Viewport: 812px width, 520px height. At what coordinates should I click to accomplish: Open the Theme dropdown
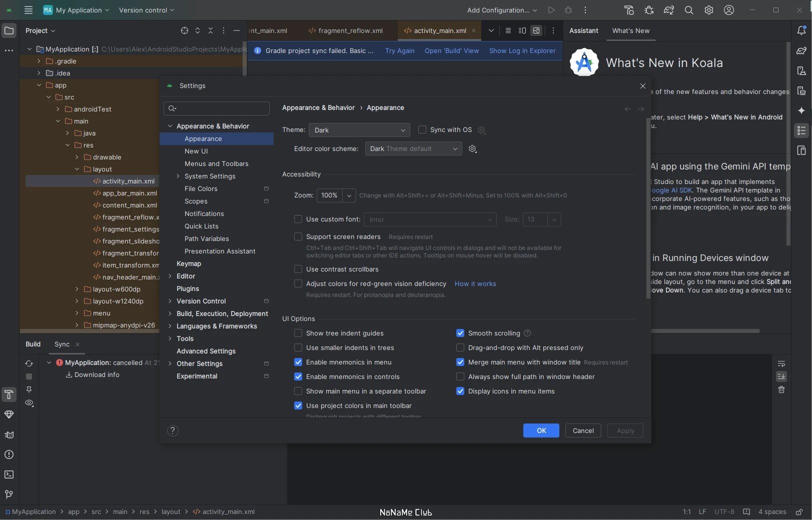(x=359, y=130)
